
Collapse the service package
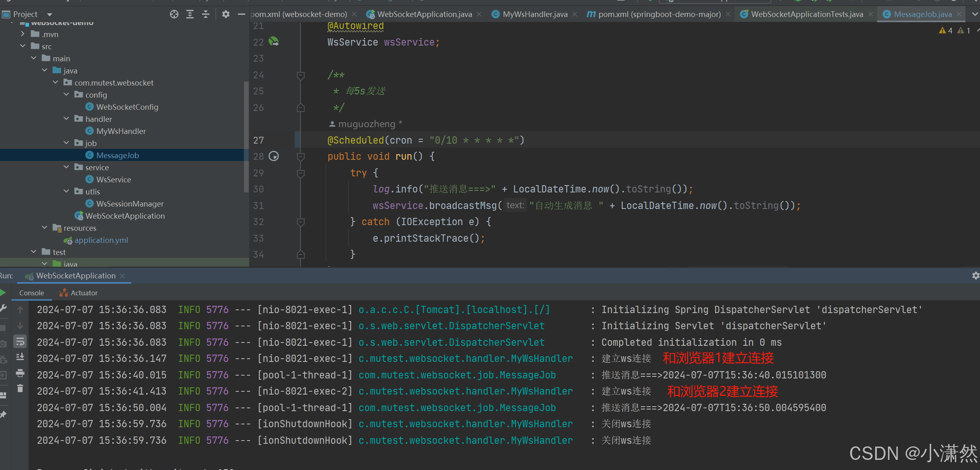pyautogui.click(x=67, y=167)
